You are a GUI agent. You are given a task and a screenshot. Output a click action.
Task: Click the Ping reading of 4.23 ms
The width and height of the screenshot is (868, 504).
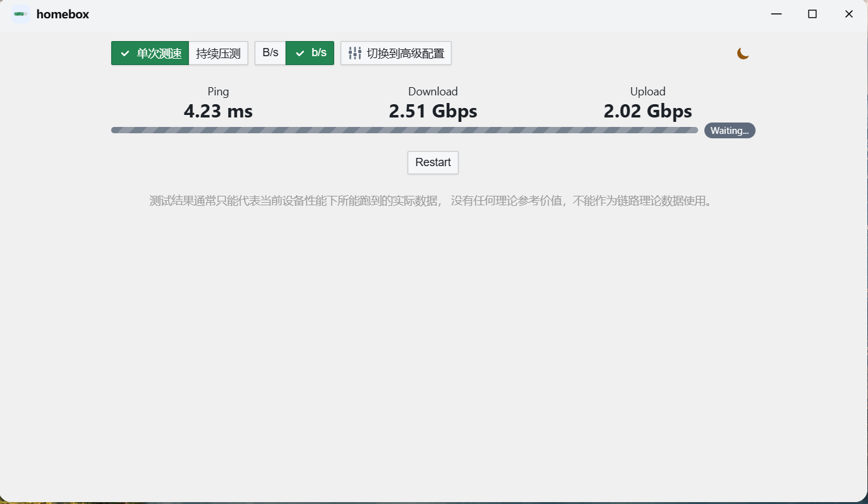click(218, 111)
